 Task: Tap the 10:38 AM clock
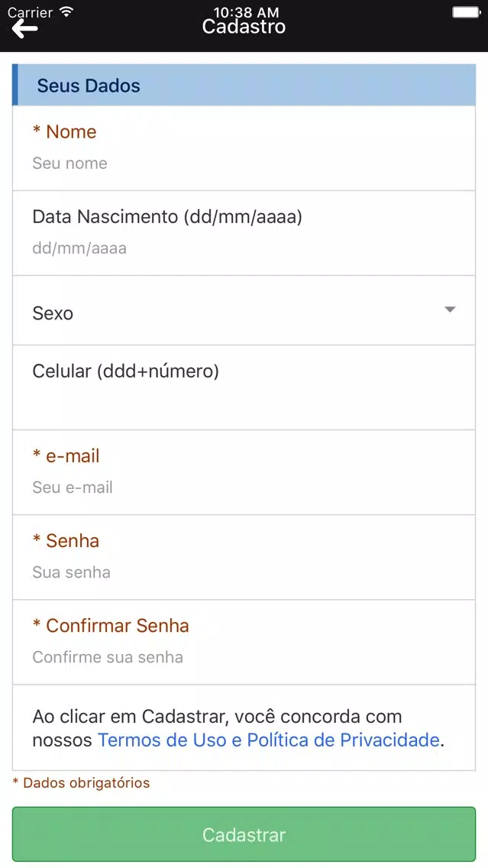pos(246,11)
